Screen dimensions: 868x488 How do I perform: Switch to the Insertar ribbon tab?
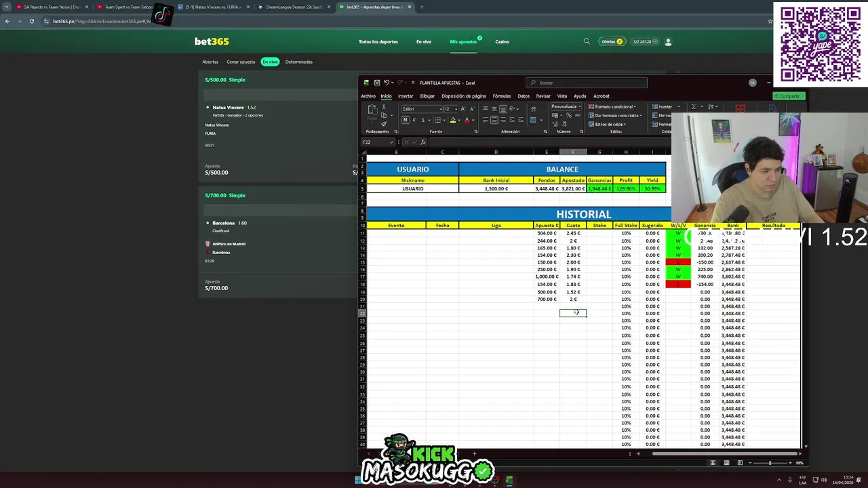click(406, 96)
